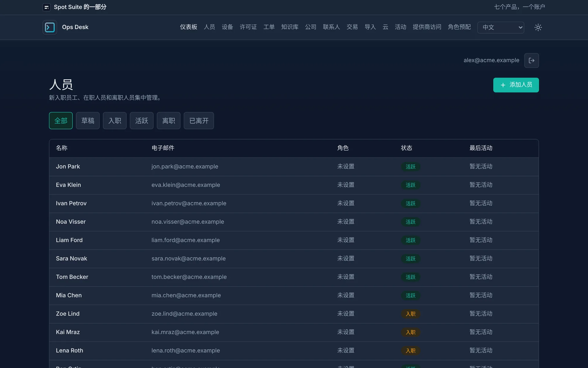
Task: Click the Spot Suite 的一部分 link
Action: coord(80,7)
